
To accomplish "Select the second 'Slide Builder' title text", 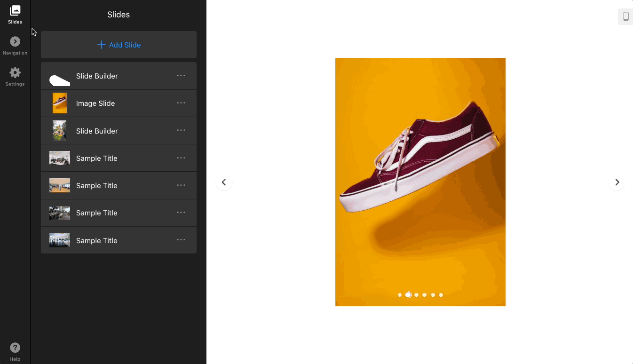I will coord(97,131).
